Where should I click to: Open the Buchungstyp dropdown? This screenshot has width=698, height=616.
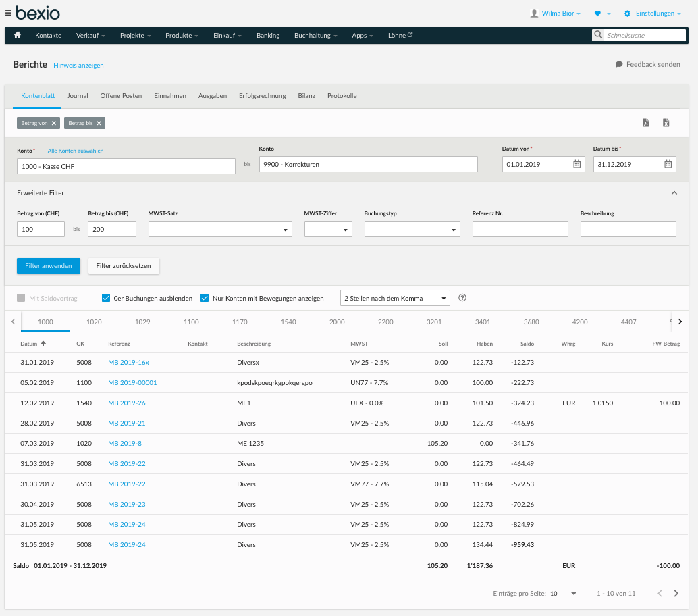412,229
